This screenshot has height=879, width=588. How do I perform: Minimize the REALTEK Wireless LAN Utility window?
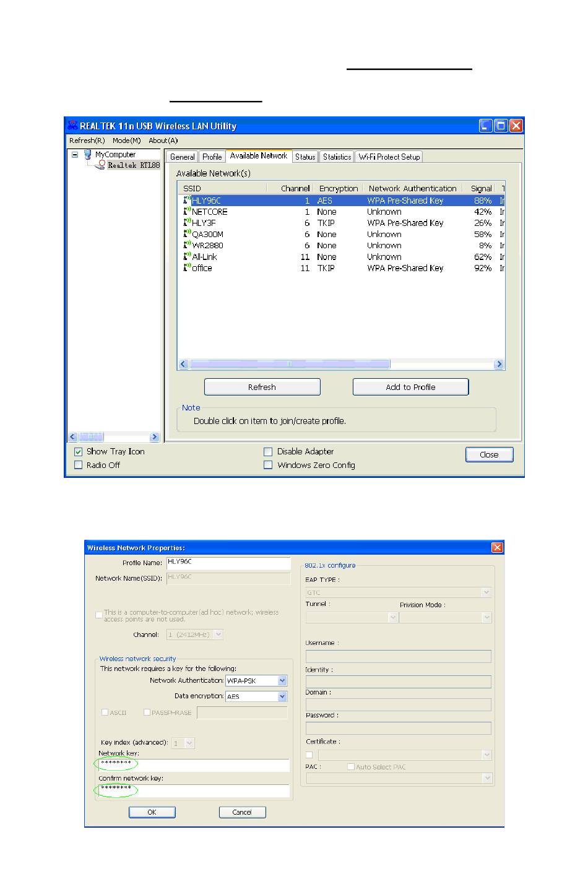486,126
